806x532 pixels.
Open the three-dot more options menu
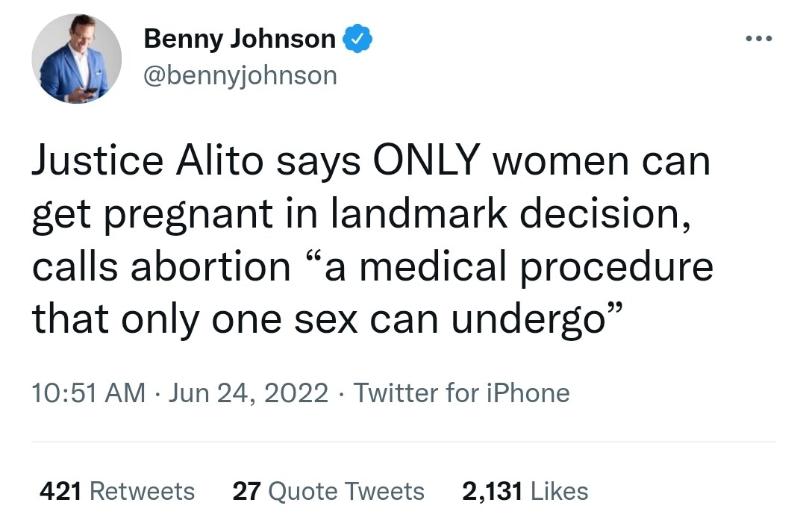tap(757, 37)
